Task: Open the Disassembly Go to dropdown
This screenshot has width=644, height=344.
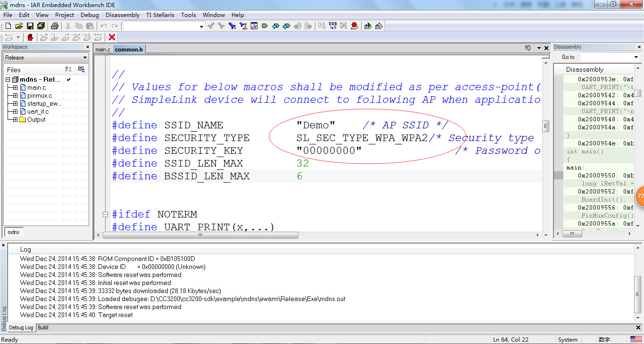Action: (636, 57)
